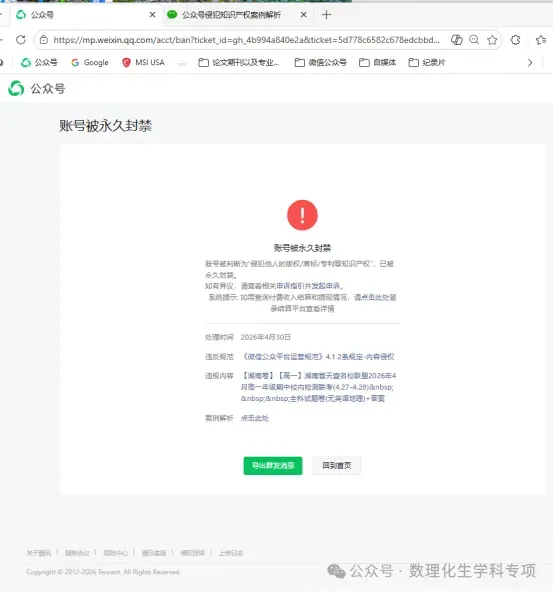The width and height of the screenshot is (554, 593).
Task: Expand the 微信公众号 bookmark folder
Action: [x=321, y=62]
